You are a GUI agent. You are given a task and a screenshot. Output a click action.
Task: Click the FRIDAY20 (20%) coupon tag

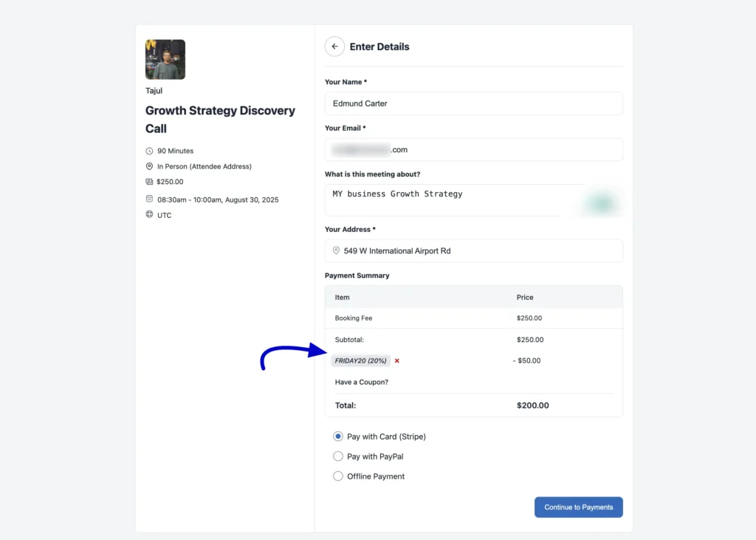360,361
